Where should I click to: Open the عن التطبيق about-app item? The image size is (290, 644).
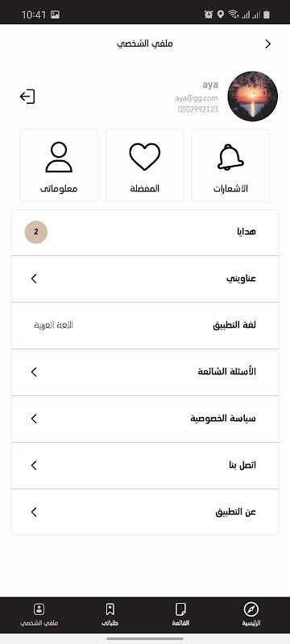[x=145, y=512]
